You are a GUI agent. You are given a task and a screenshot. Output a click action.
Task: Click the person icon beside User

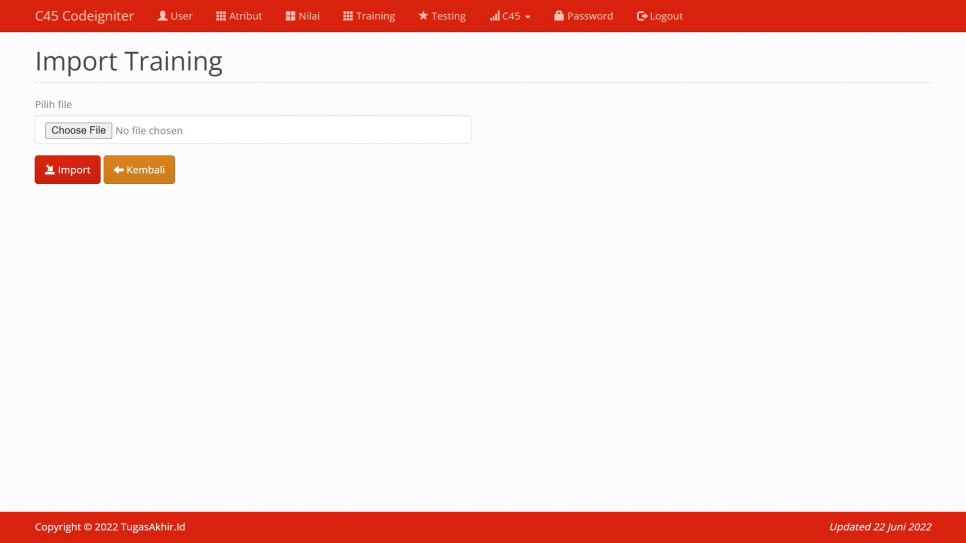point(162,16)
